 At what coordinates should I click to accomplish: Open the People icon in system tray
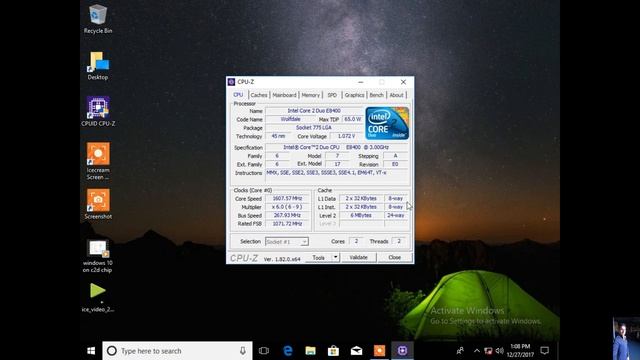[x=460, y=351]
